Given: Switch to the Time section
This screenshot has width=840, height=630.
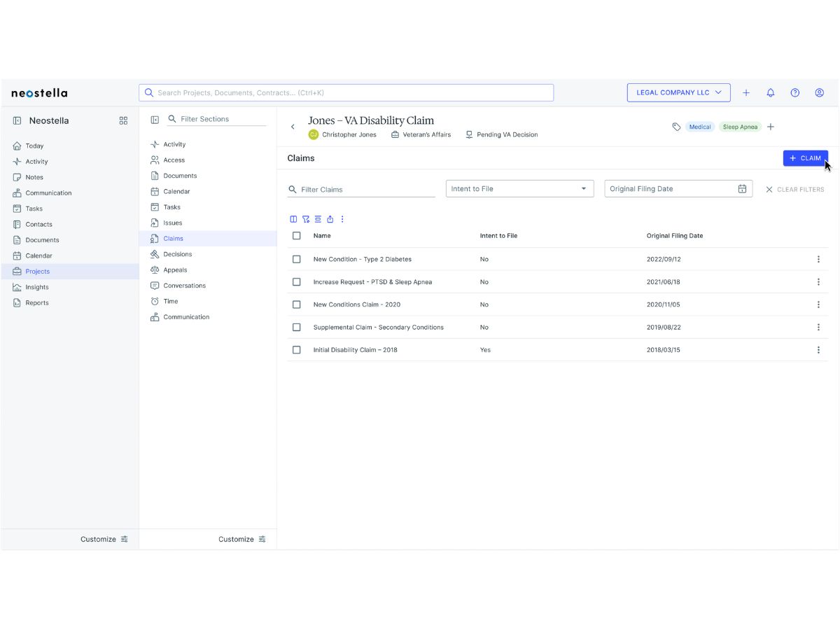Looking at the screenshot, I should click(208, 301).
